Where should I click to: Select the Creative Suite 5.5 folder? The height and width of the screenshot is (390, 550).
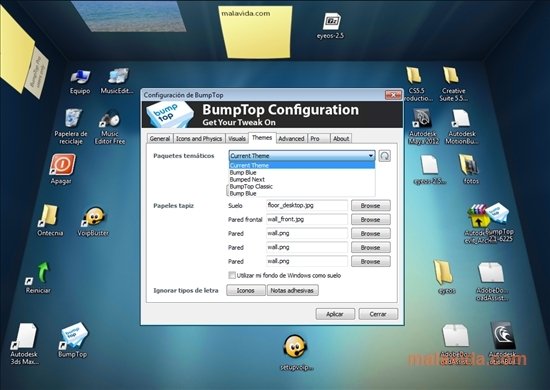click(451, 76)
